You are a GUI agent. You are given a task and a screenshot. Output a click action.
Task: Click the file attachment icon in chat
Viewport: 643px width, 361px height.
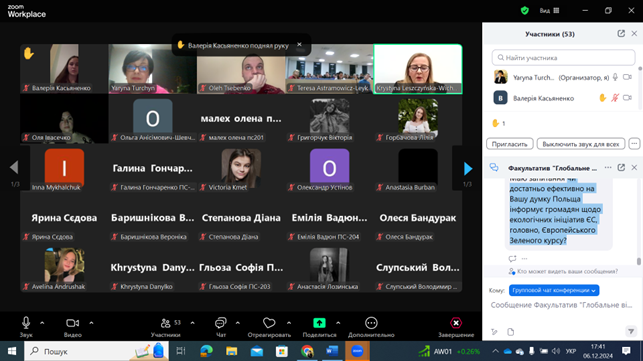pos(511,331)
